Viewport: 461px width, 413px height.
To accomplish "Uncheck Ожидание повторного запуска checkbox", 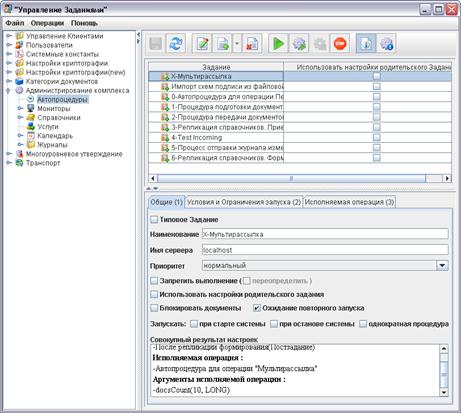I will tap(257, 308).
